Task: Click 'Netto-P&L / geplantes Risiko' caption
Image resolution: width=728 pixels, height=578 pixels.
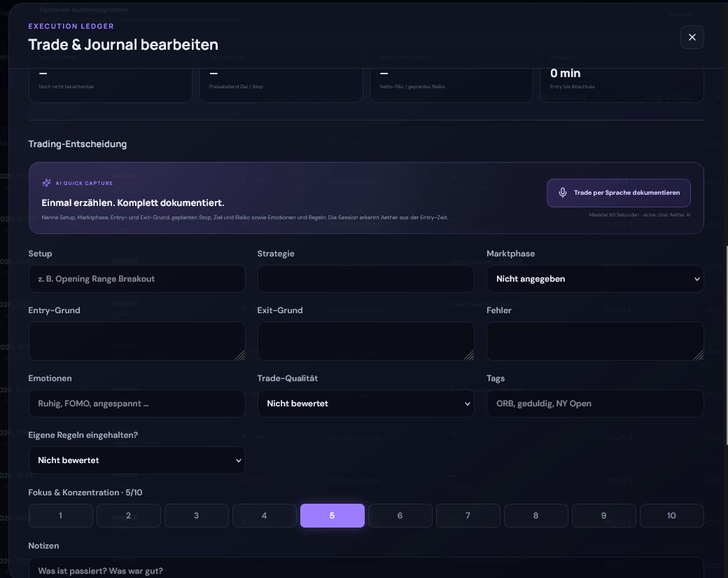Action: tap(412, 86)
